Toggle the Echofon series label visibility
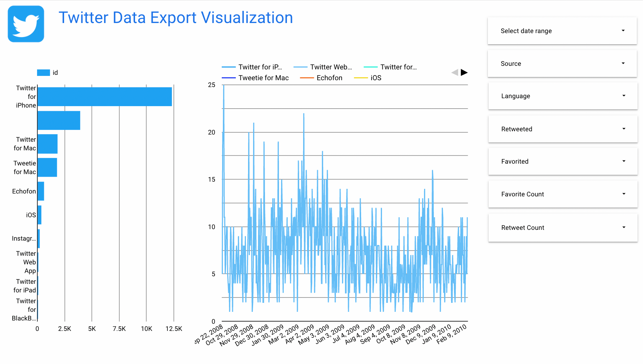Screen dimensions: 643x364 (330, 78)
